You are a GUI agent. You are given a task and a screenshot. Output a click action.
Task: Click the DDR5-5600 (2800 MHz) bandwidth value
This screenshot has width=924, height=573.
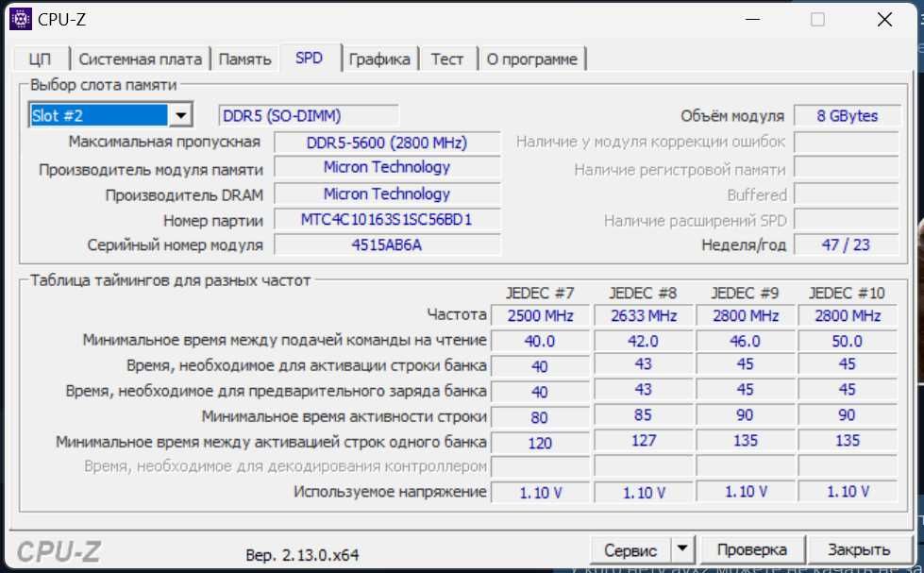(387, 143)
